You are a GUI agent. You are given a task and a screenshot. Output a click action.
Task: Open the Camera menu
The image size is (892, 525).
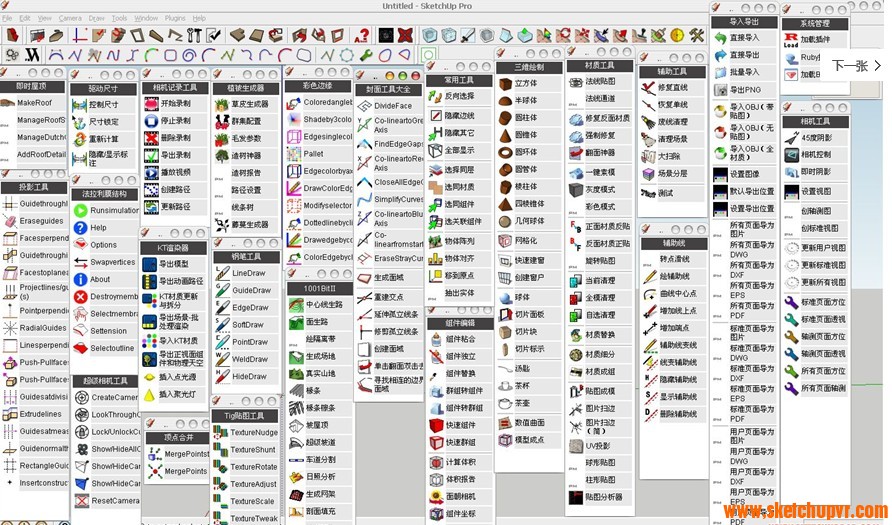[70, 18]
